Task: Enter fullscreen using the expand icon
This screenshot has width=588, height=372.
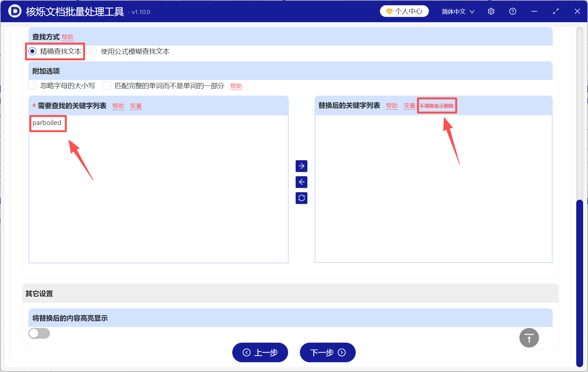Action: (x=556, y=11)
